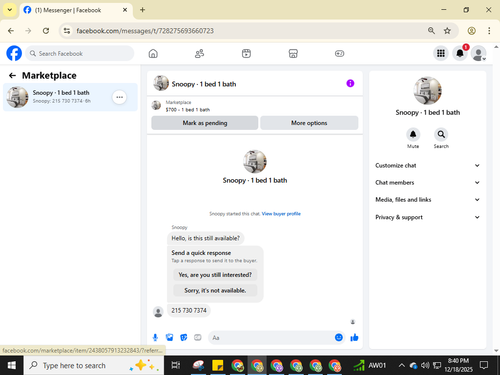This screenshot has width=500, height=375.
Task: Click Mark as pending button
Action: pyautogui.click(x=205, y=123)
